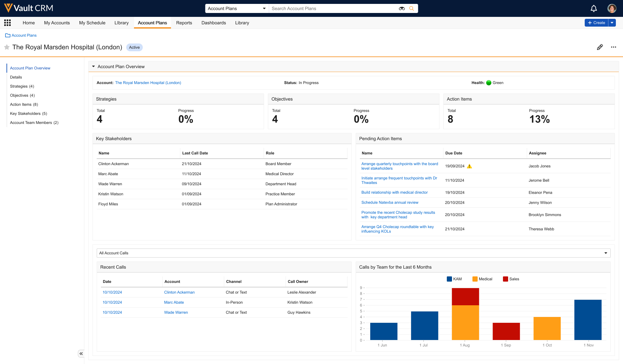Click the Create button

pyautogui.click(x=596, y=23)
